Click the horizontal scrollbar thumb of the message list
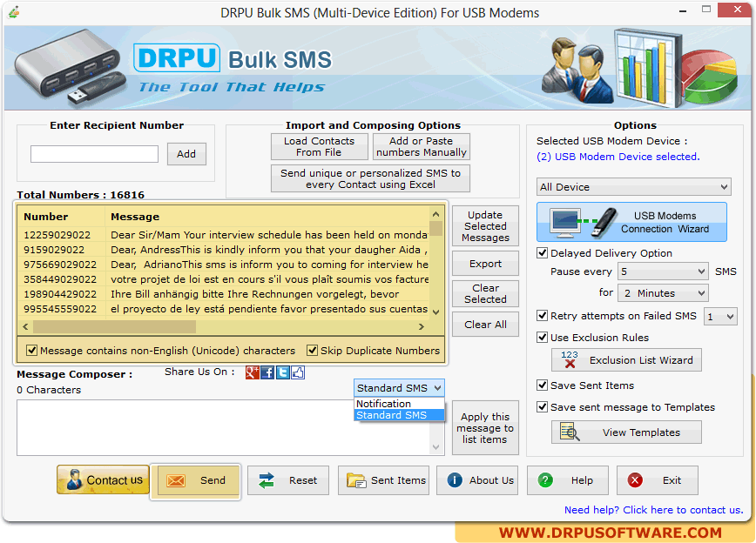 [114, 326]
